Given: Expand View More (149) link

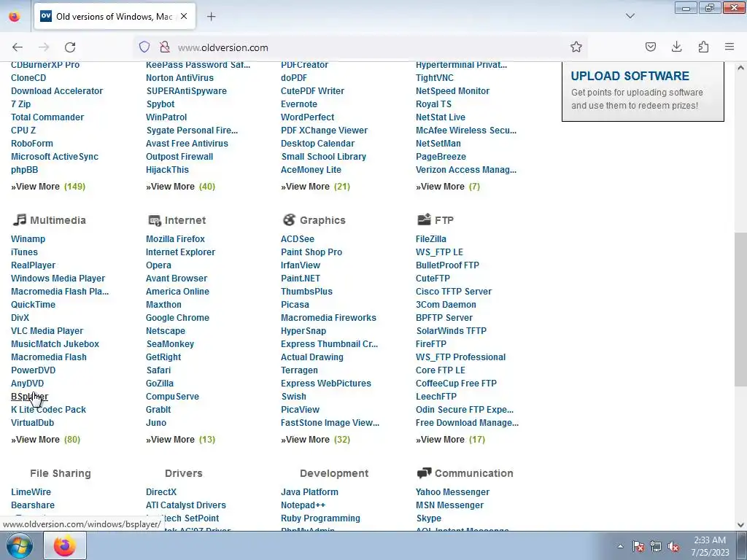Looking at the screenshot, I should click(x=48, y=187).
